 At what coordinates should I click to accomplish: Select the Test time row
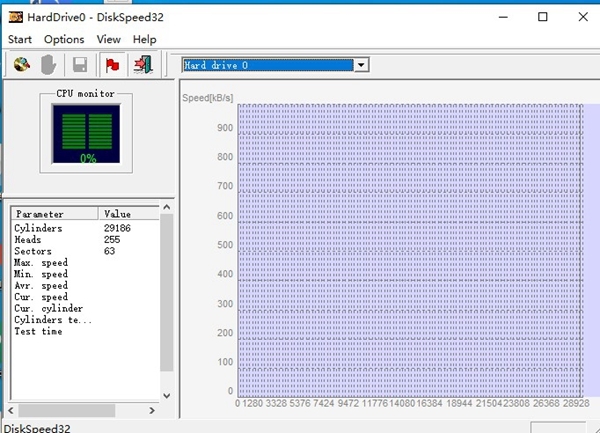coord(86,331)
